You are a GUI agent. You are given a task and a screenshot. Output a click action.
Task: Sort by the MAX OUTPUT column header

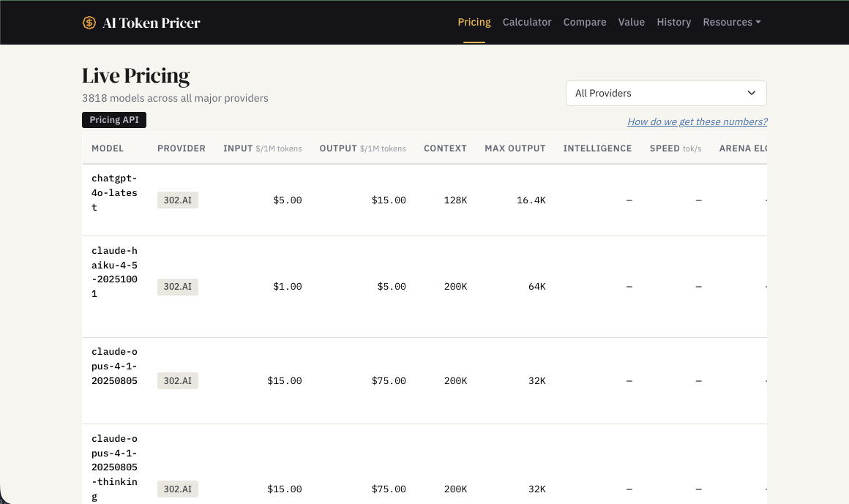point(515,148)
